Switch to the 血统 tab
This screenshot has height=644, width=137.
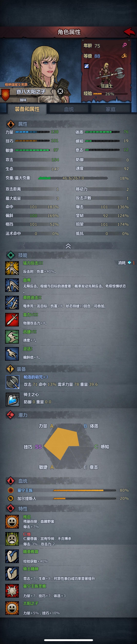(x=69, y=109)
